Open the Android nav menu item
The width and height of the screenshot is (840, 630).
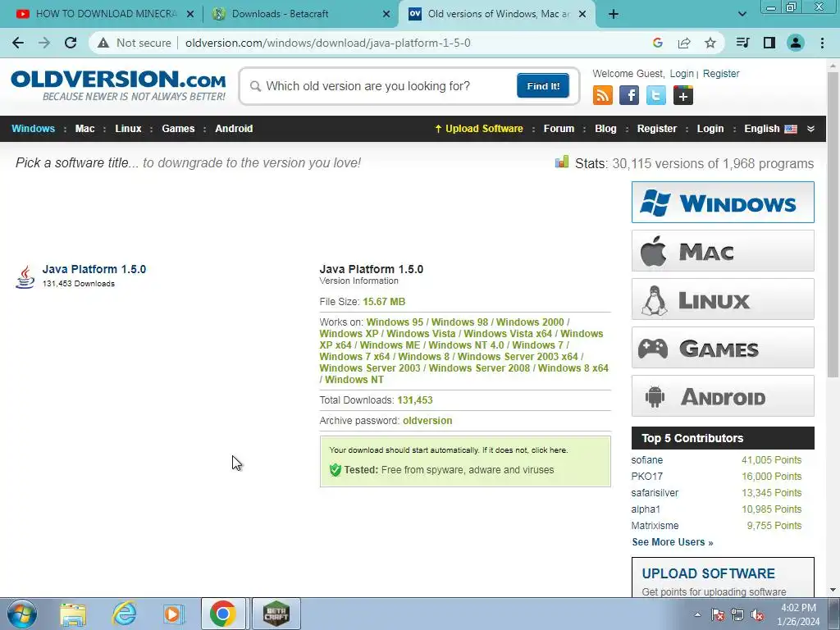234,129
